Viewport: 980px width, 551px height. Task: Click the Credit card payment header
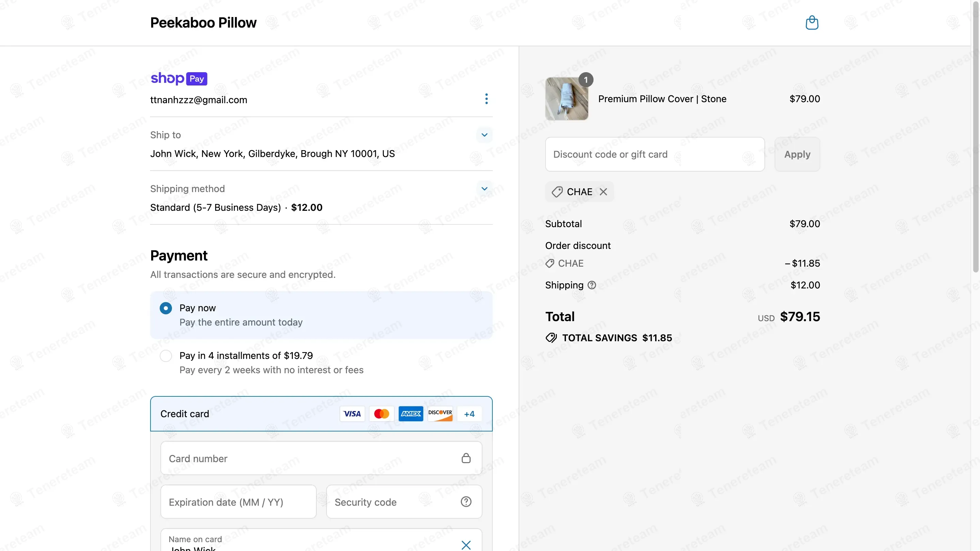tap(321, 414)
